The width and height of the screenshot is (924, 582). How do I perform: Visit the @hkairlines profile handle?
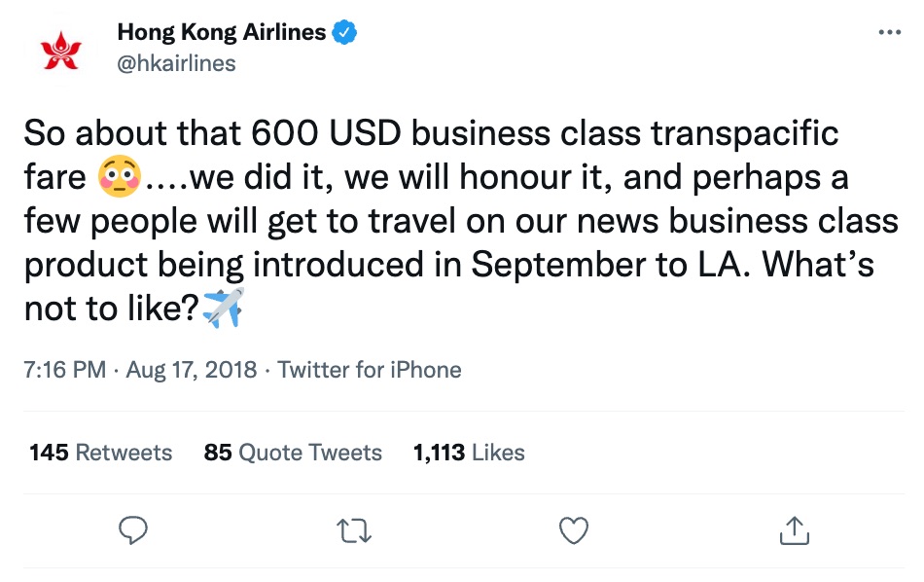[176, 62]
